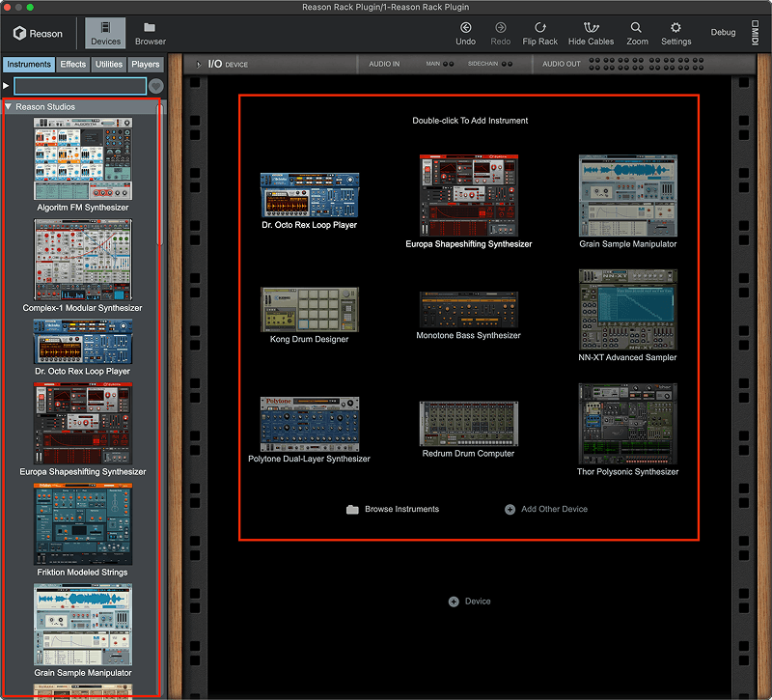Image resolution: width=772 pixels, height=700 pixels.
Task: Open the Settings gear
Action: 675,34
